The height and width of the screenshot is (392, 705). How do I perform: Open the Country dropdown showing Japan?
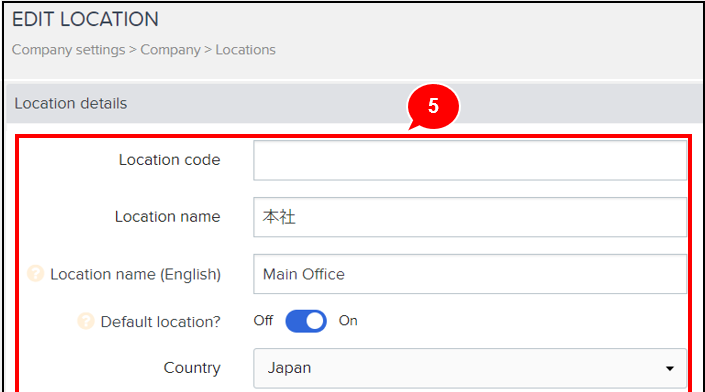click(470, 368)
